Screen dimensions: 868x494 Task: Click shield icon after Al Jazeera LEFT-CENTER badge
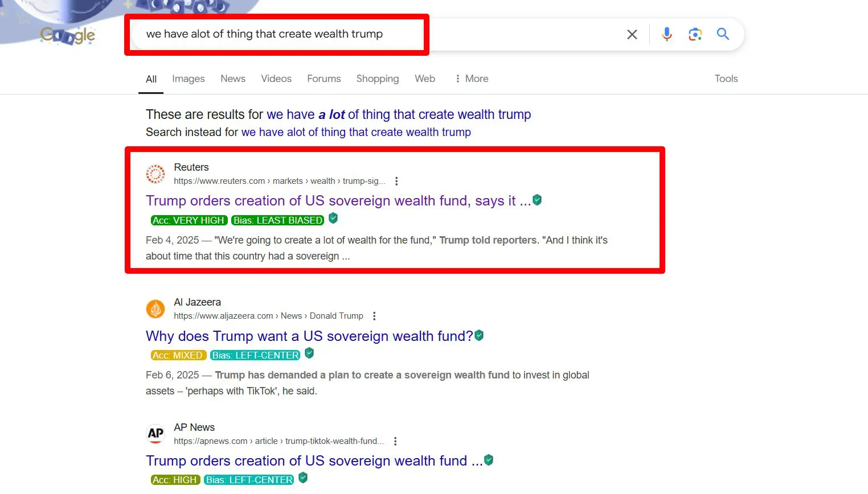point(309,353)
